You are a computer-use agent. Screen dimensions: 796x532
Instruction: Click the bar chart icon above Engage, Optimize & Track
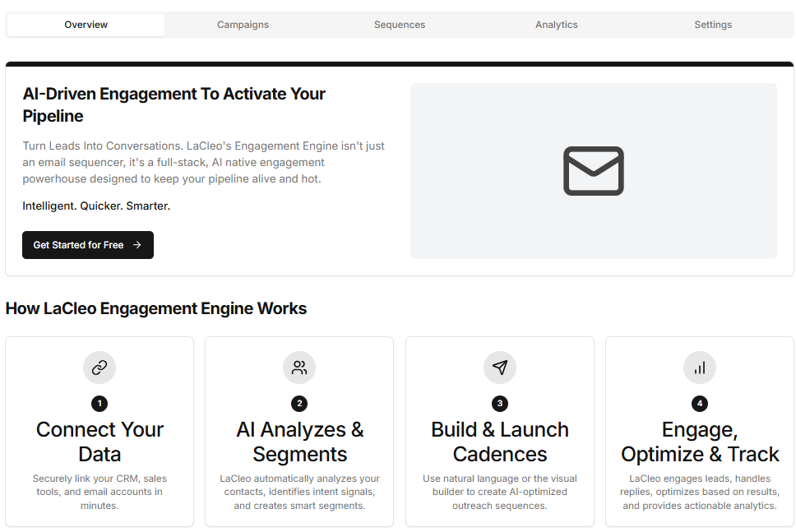pos(700,368)
